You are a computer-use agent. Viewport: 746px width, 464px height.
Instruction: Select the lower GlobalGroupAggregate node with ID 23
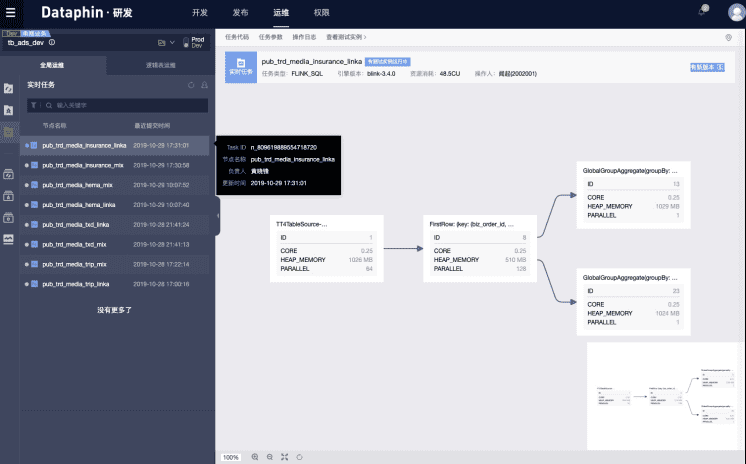click(x=633, y=302)
